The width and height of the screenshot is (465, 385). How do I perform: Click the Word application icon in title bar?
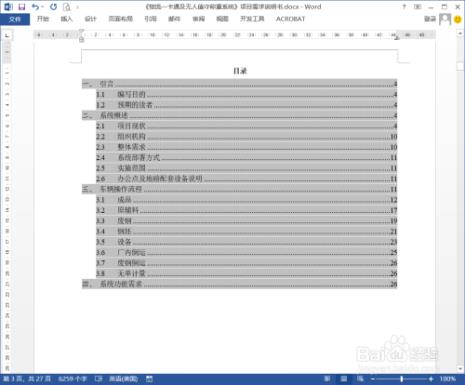[8, 7]
